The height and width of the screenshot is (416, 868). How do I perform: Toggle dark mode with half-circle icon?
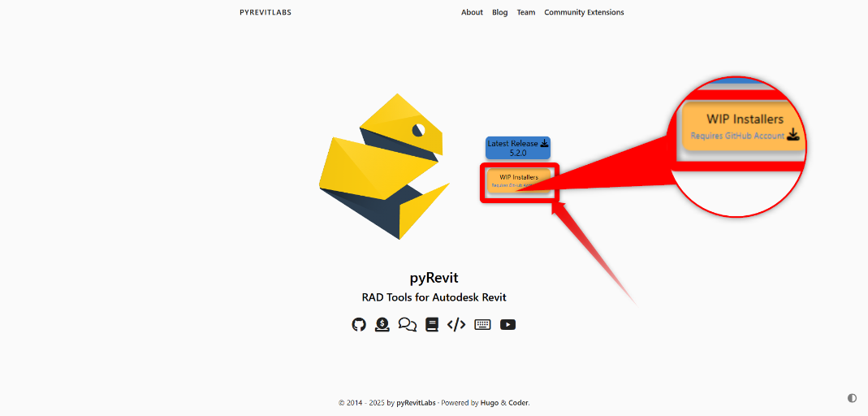pos(852,398)
